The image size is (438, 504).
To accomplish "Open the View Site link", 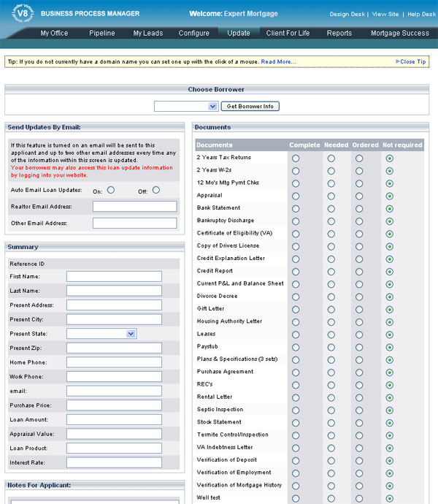I will [385, 14].
